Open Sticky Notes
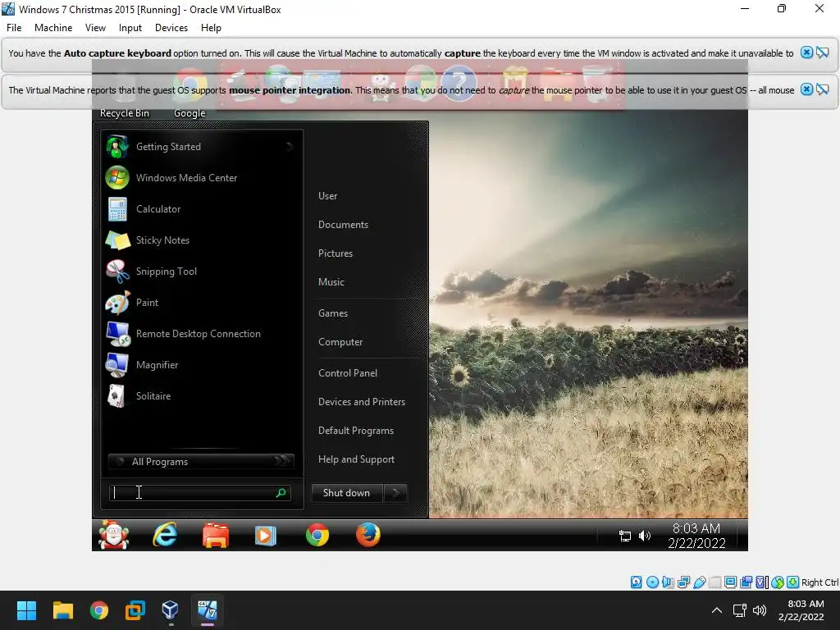The height and width of the screenshot is (630, 840). pyautogui.click(x=202, y=240)
